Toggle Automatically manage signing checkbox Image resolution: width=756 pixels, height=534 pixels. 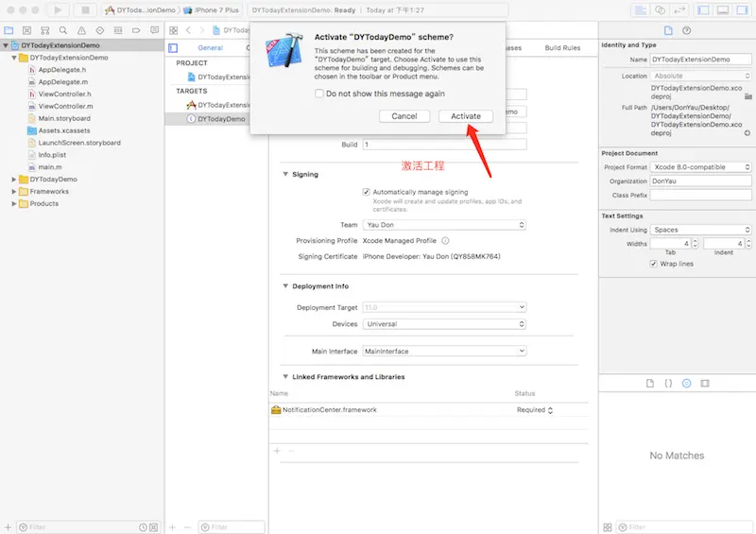tap(367, 192)
